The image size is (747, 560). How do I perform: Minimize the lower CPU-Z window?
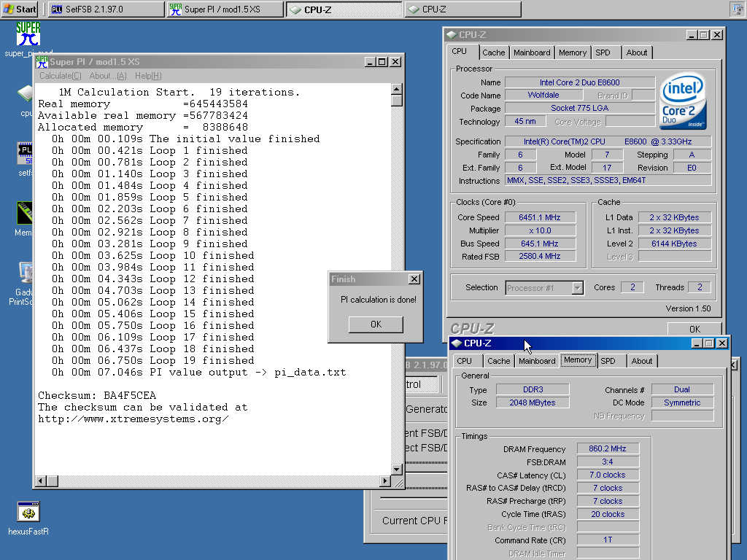[697, 343]
